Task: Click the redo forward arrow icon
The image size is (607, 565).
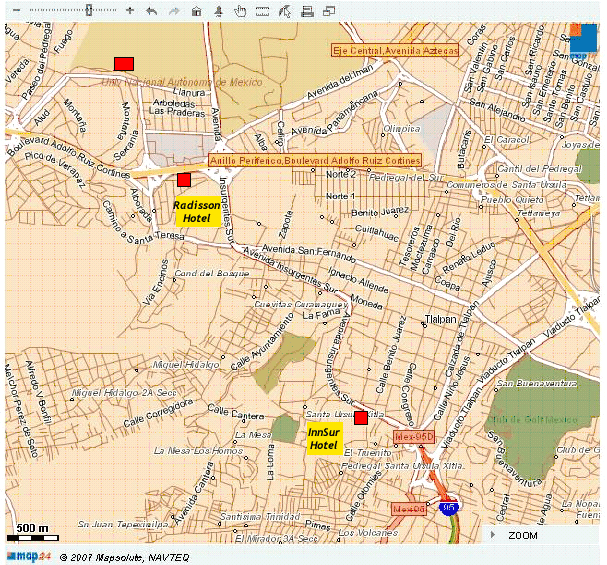Action: click(174, 11)
